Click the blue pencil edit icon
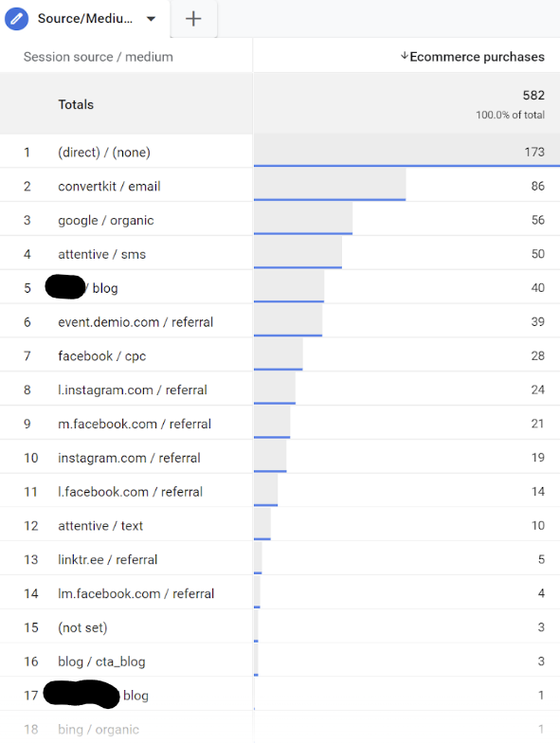Screen dimensions: 560x743 click(x=17, y=19)
